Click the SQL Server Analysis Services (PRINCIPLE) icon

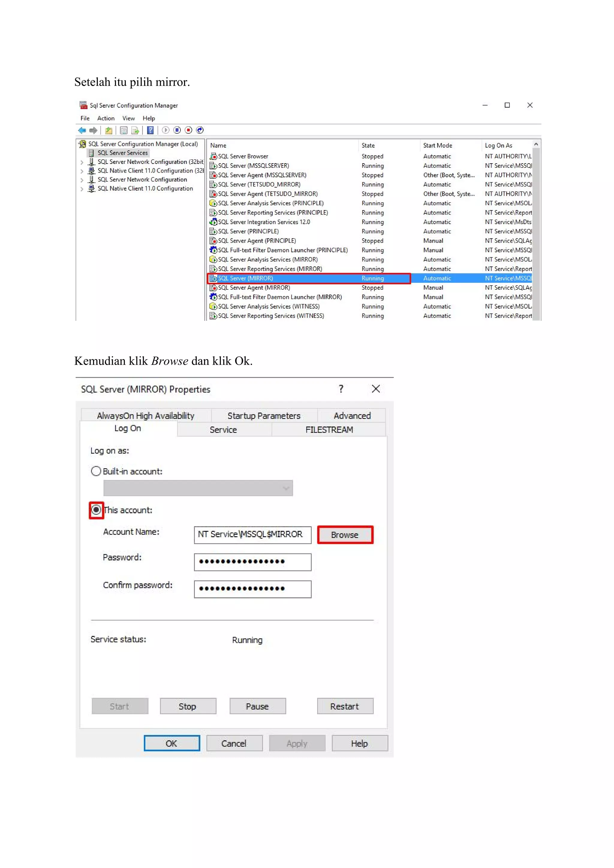point(213,203)
